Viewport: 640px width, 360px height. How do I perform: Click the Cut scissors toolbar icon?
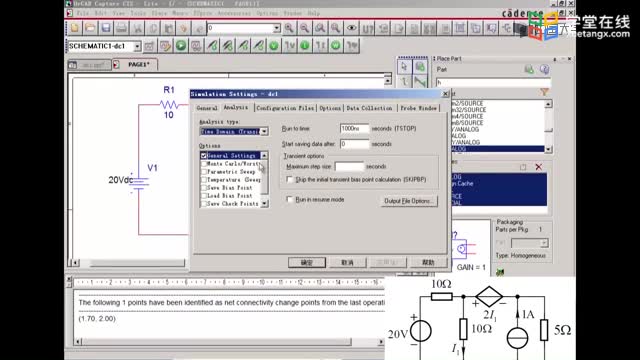pos(138,28)
